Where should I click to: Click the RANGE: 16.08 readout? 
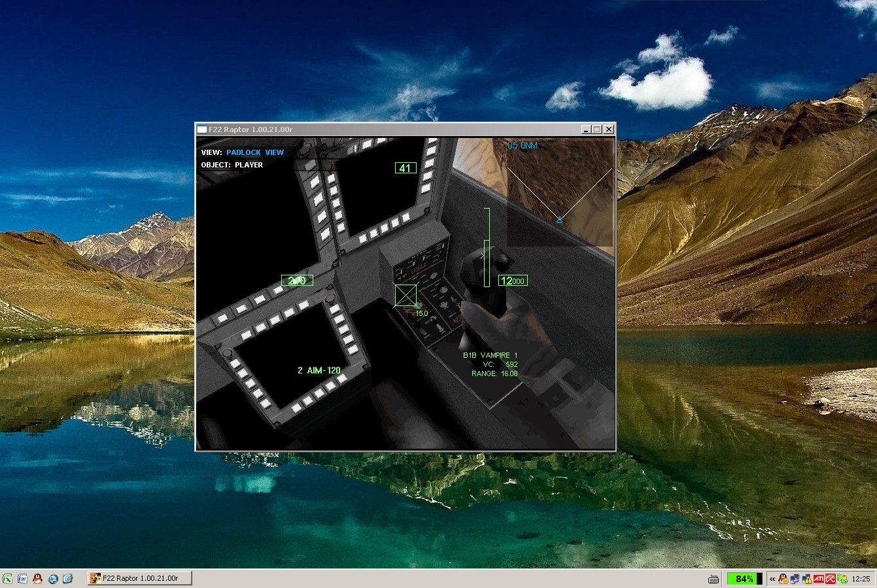(x=494, y=373)
